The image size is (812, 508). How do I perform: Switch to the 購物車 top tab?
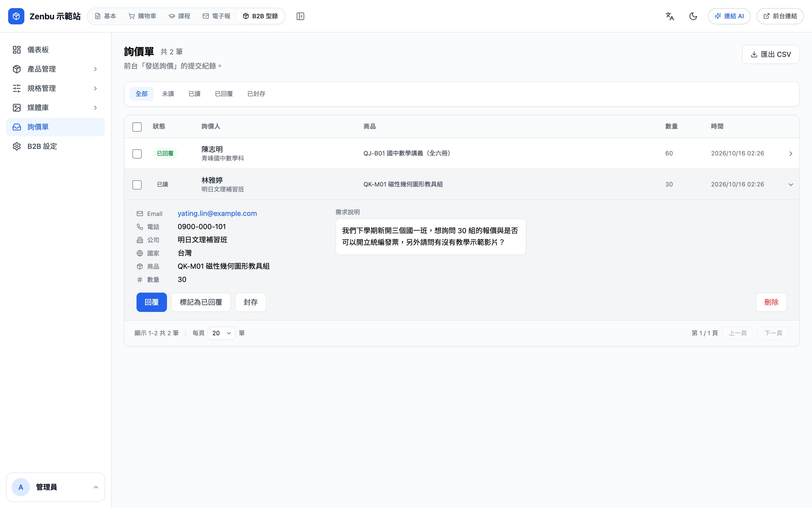pos(143,16)
